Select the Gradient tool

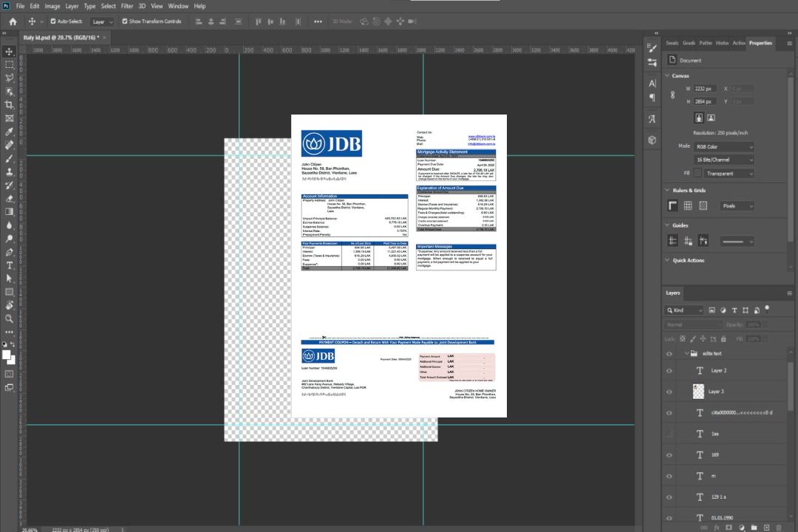pyautogui.click(x=10, y=212)
